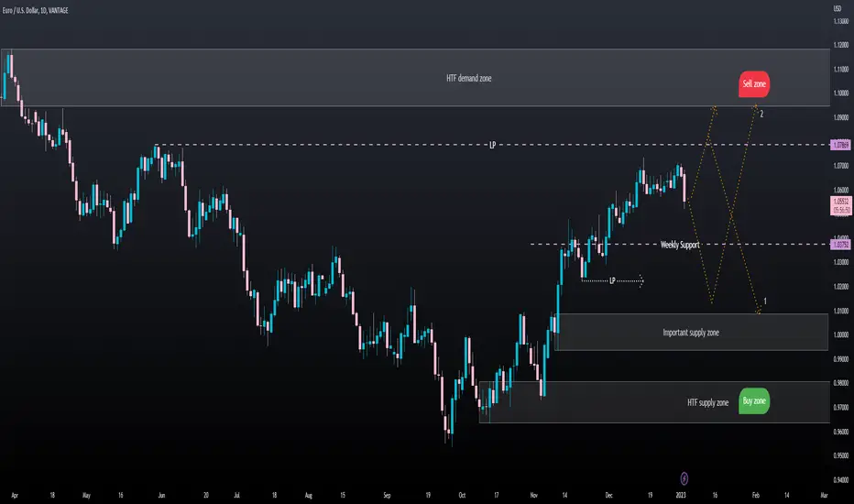
Task: Click the lower LP arrow label
Action: point(612,280)
